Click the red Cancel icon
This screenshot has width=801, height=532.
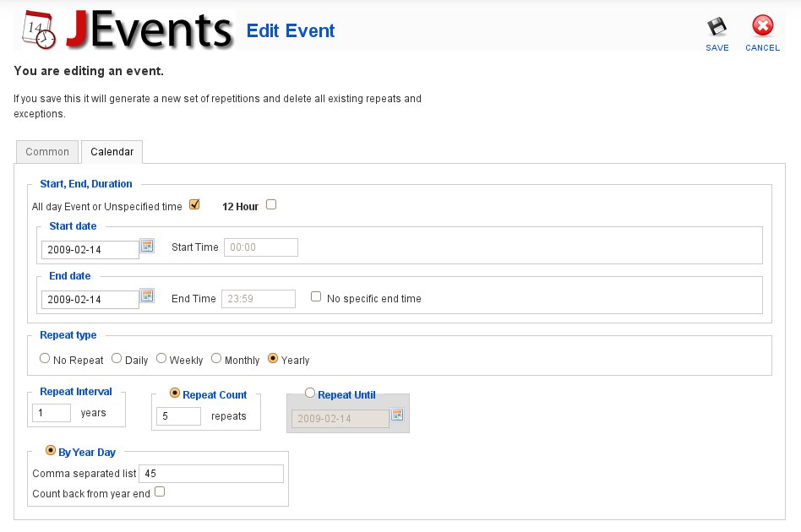pyautogui.click(x=762, y=25)
